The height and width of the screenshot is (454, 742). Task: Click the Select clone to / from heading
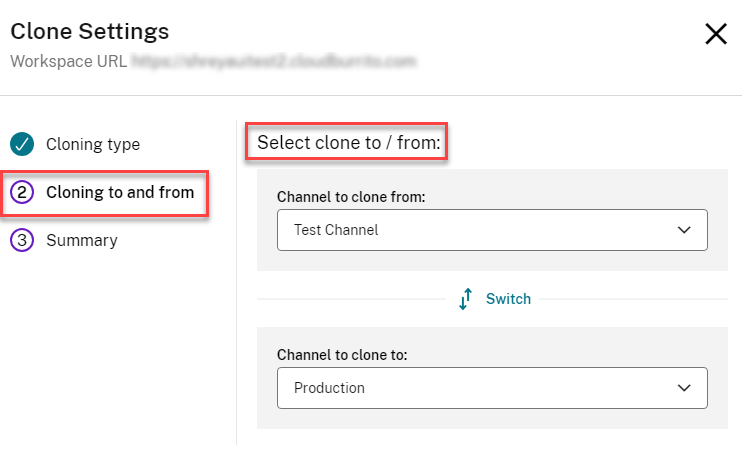(x=348, y=143)
